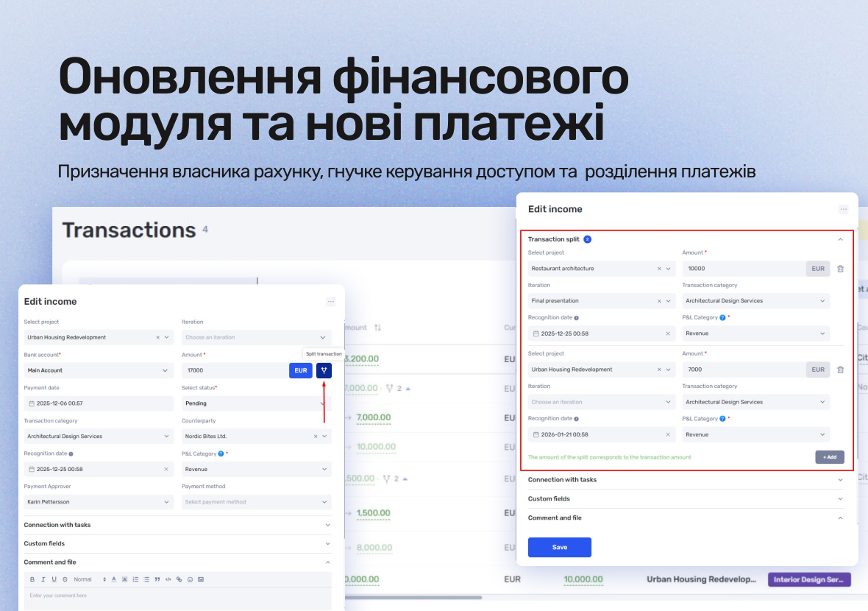Image resolution: width=868 pixels, height=611 pixels.
Task: Open the Select payment method dropdown
Action: pyautogui.click(x=256, y=502)
